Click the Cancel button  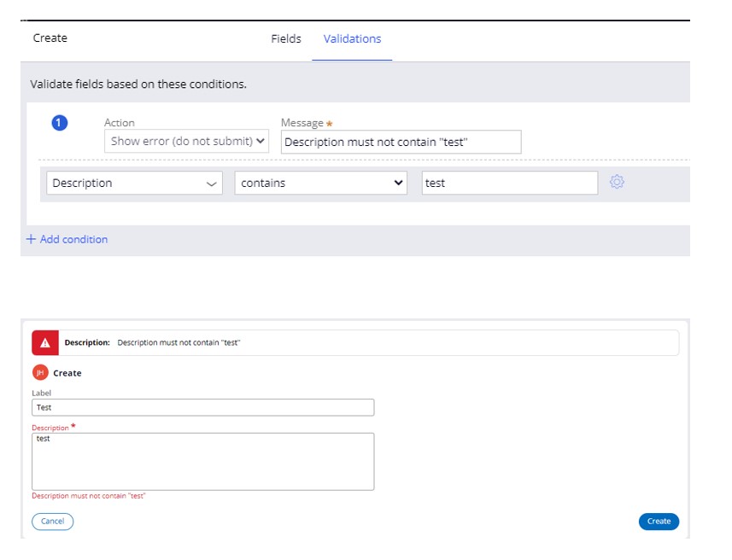coord(52,522)
